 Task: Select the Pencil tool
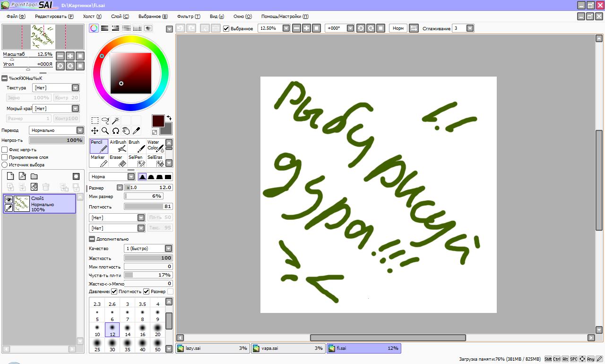pyautogui.click(x=99, y=146)
